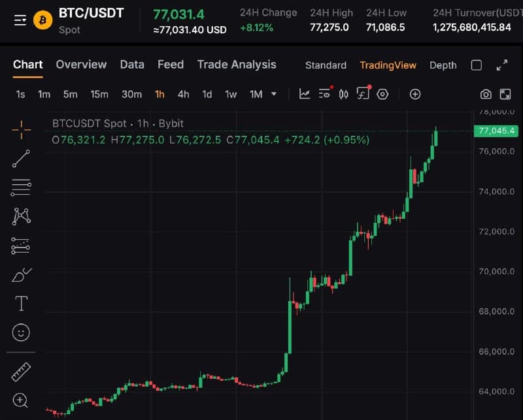523x420 pixels.
Task: Take a chart snapshot with camera icon
Action: [x=486, y=94]
